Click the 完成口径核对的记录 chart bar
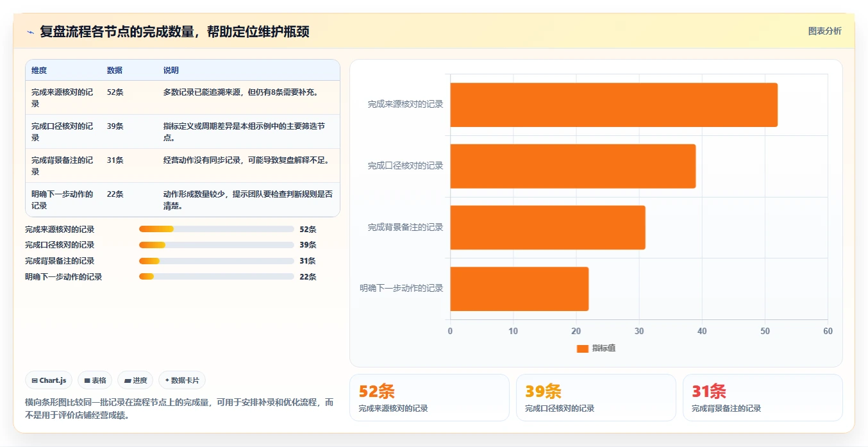 [x=572, y=166]
